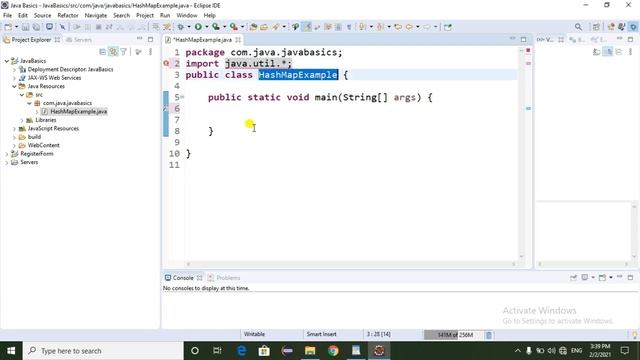Screen dimensions: 640x360
Task: Click the Windows taskbar search box
Action: pos(103,351)
